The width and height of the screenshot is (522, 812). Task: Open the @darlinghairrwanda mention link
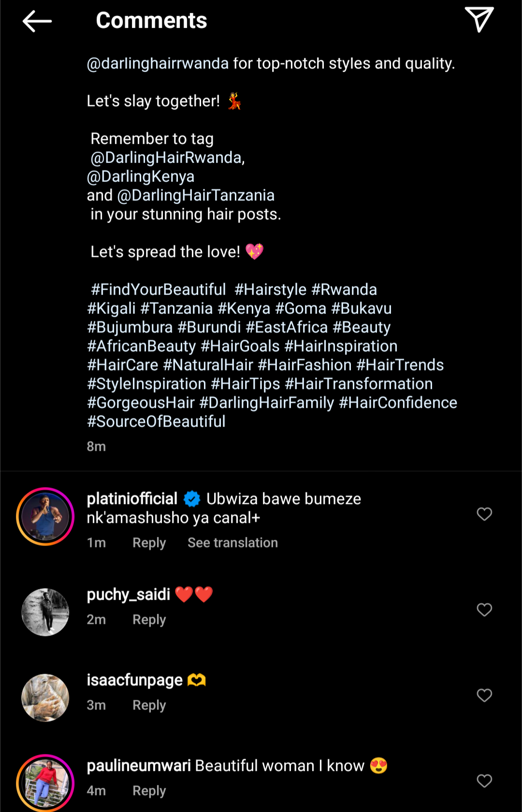pos(158,63)
